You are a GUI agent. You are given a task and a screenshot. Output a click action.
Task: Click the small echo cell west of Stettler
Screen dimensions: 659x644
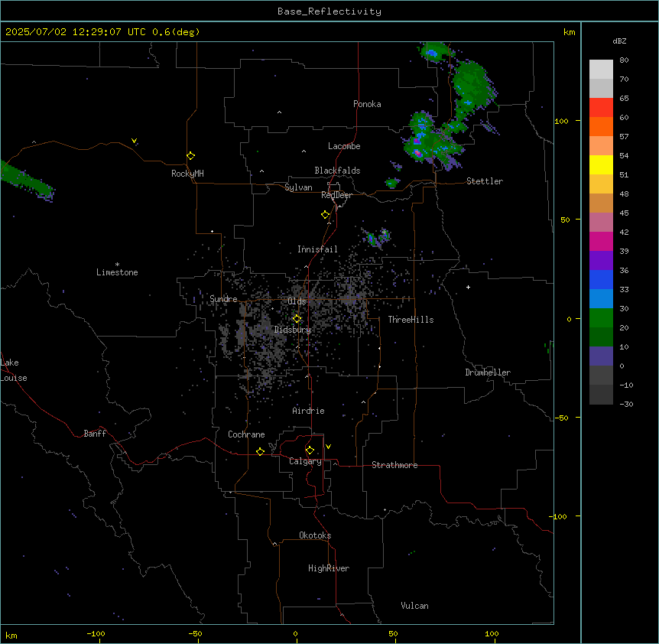click(x=392, y=183)
